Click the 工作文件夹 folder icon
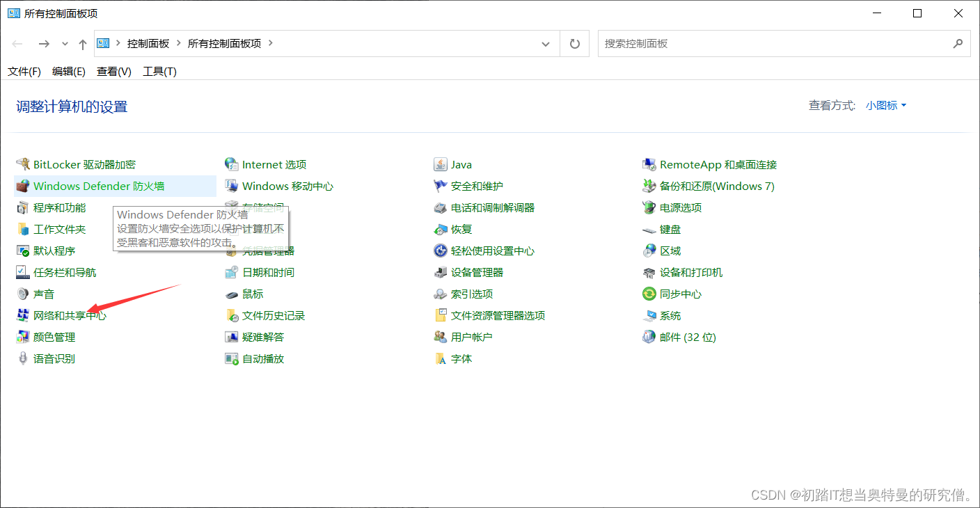Viewport: 980px width, 508px height. click(23, 230)
